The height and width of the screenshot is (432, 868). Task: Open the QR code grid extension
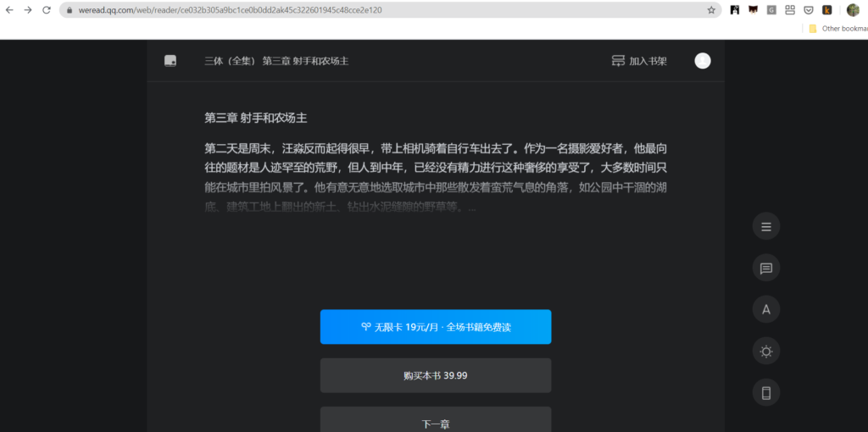coord(790,10)
